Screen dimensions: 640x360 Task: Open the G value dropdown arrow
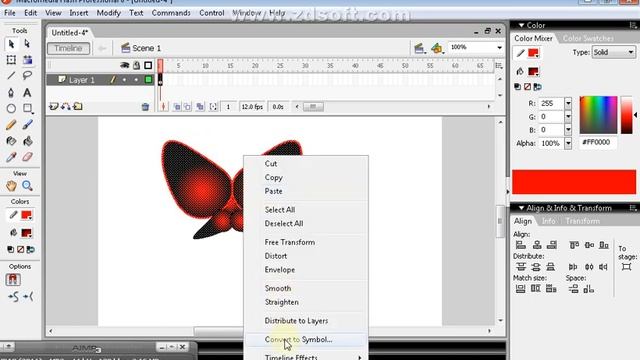[x=568, y=117]
